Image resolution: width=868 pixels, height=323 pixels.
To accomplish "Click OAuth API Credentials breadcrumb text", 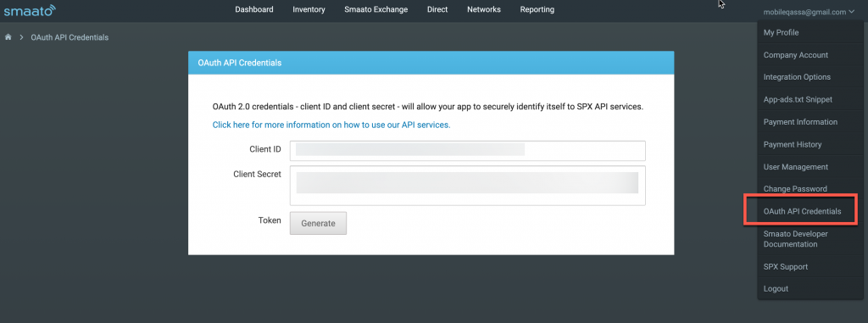I will tap(70, 37).
